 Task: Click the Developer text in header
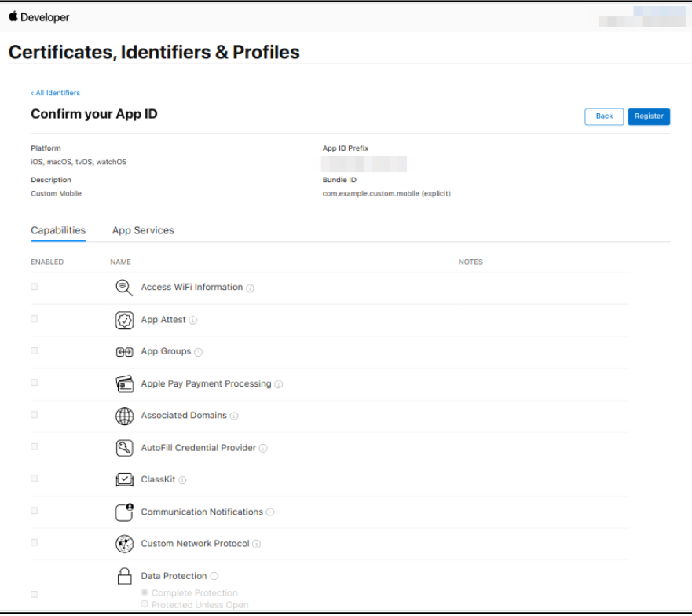pyautogui.click(x=45, y=17)
